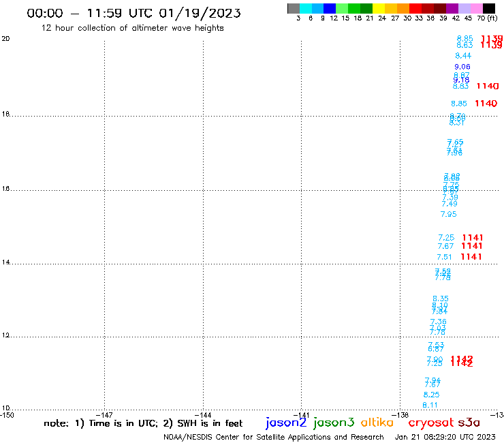
Task: Click the NOAA/NESDIS Center credit line
Action: [274, 437]
